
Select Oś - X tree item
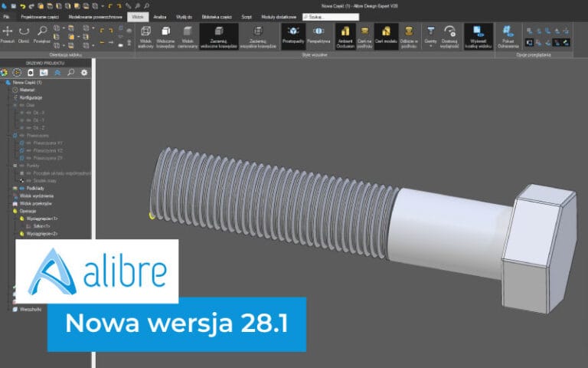click(38, 113)
